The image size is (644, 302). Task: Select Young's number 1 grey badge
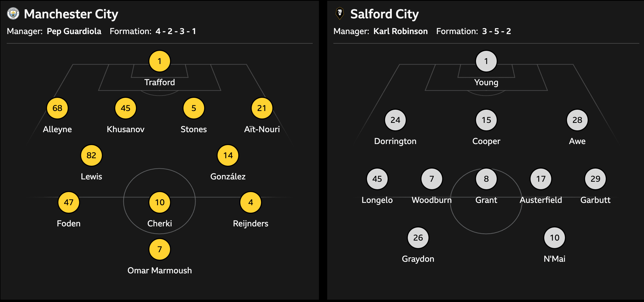tap(486, 61)
